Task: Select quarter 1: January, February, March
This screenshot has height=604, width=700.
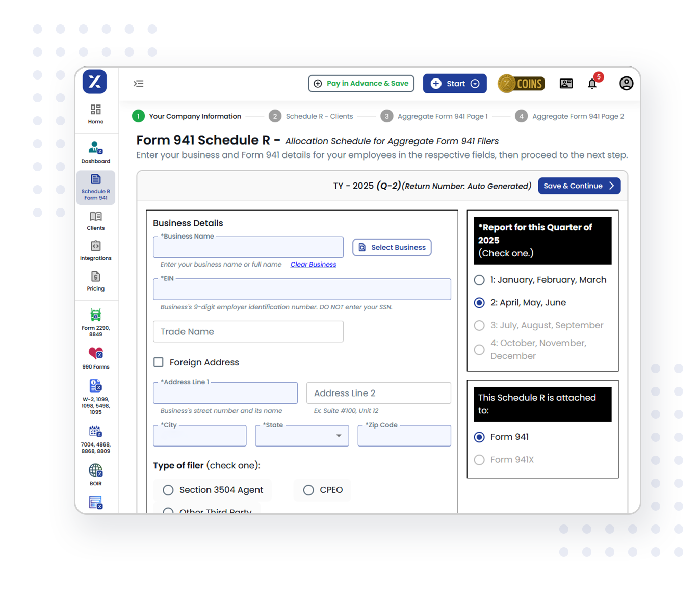Action: coord(479,280)
